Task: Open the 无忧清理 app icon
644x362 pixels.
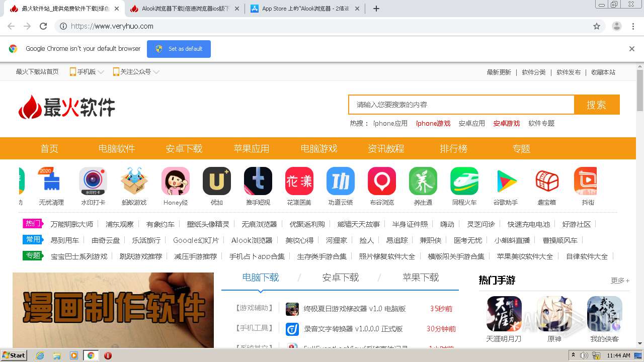Action: [x=51, y=181]
